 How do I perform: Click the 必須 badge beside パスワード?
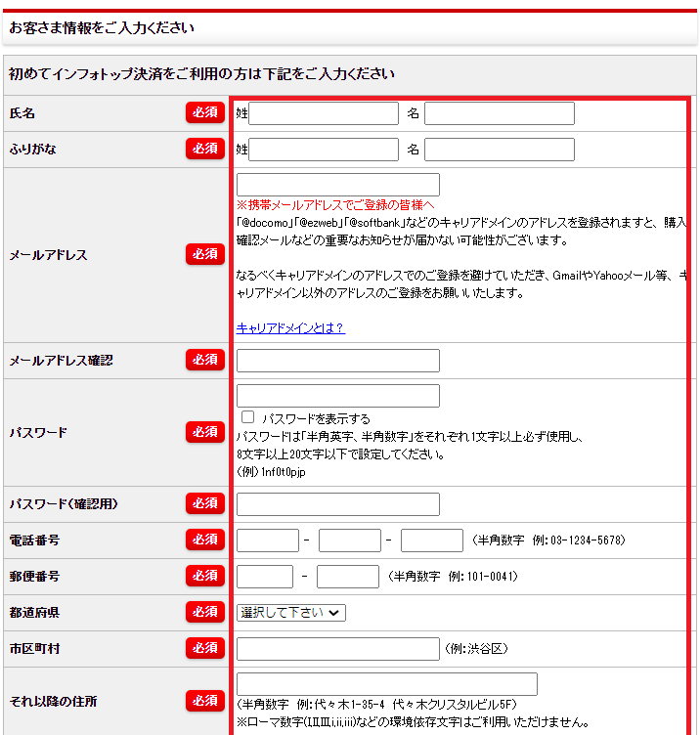[x=205, y=432]
